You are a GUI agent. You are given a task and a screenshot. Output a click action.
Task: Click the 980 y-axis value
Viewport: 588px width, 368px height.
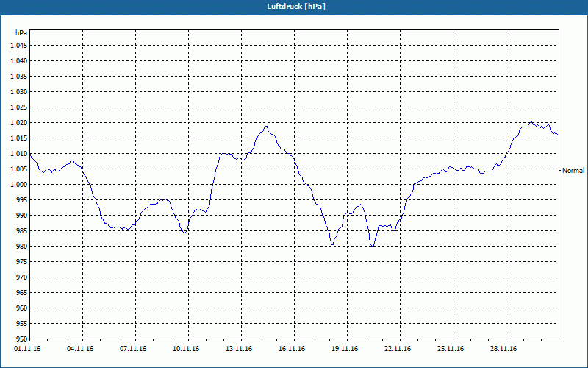pyautogui.click(x=22, y=247)
